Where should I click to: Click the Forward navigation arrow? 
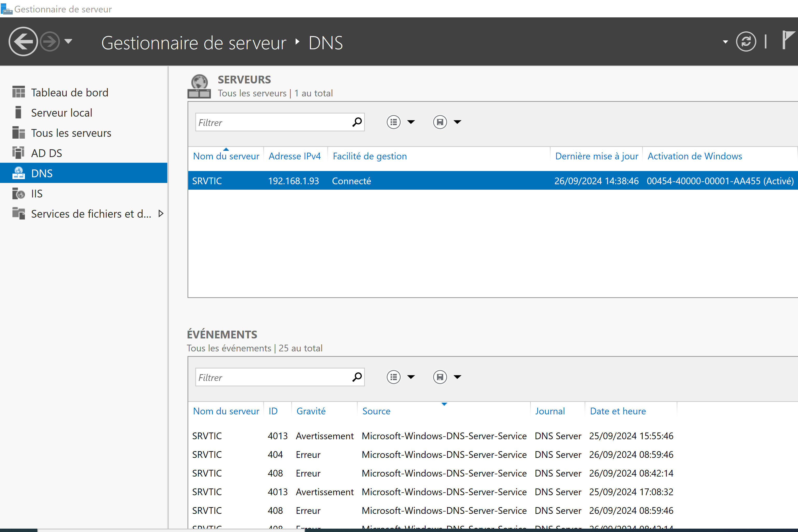tap(50, 42)
